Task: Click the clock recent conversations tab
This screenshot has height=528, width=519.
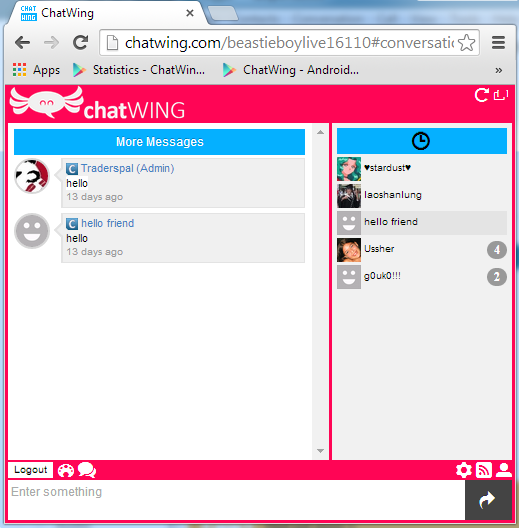Action: coord(422,141)
